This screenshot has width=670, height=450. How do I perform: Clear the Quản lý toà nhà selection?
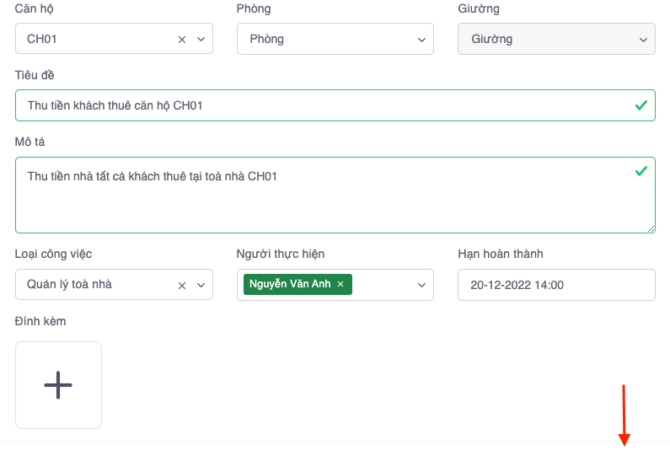[182, 285]
